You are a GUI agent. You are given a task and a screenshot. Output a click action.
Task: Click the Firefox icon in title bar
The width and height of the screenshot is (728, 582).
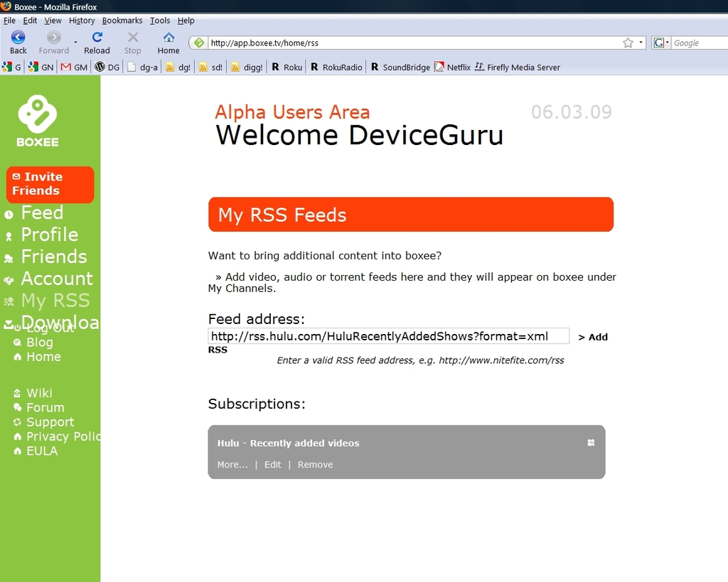coord(6,6)
